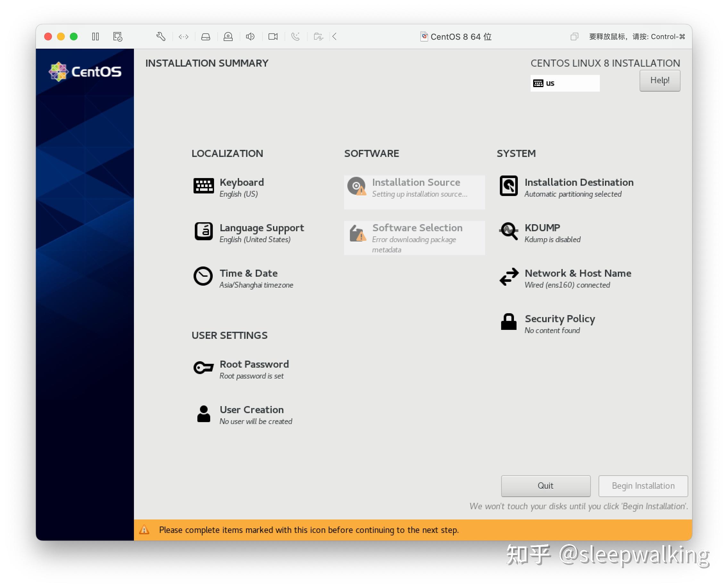Screen dimensions: 728x588
Task: Open Root Password settings
Action: coord(254,364)
